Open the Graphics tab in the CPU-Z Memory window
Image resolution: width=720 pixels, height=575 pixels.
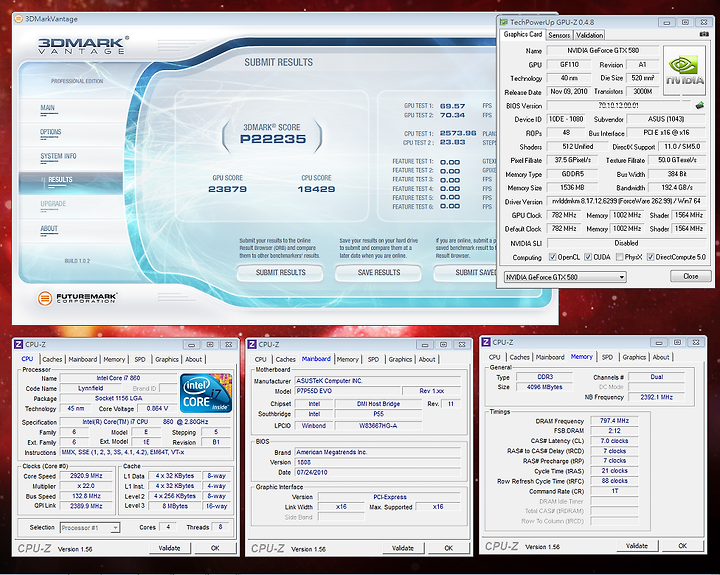pos(634,357)
